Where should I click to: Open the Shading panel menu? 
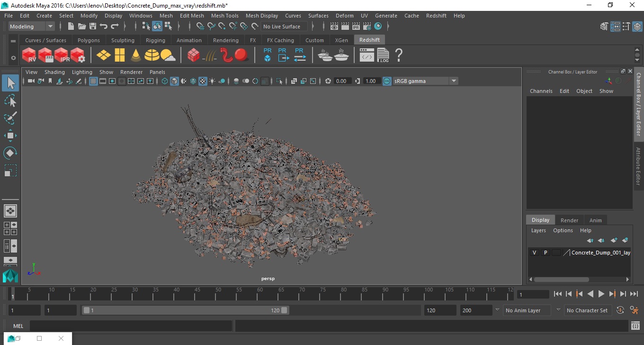pos(54,72)
